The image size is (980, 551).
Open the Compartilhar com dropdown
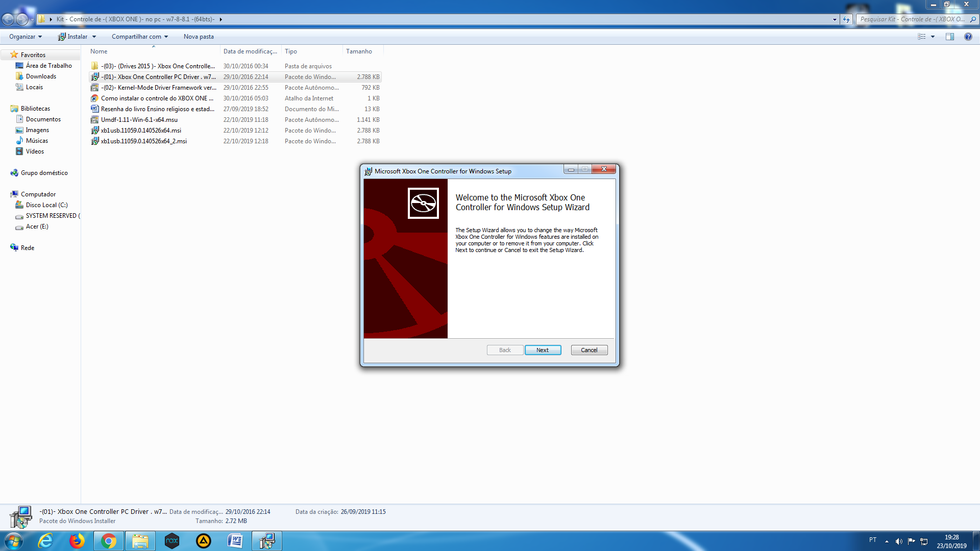(139, 37)
